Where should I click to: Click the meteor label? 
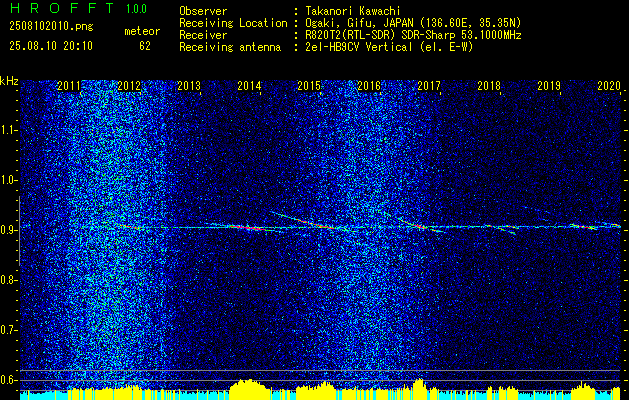142,31
